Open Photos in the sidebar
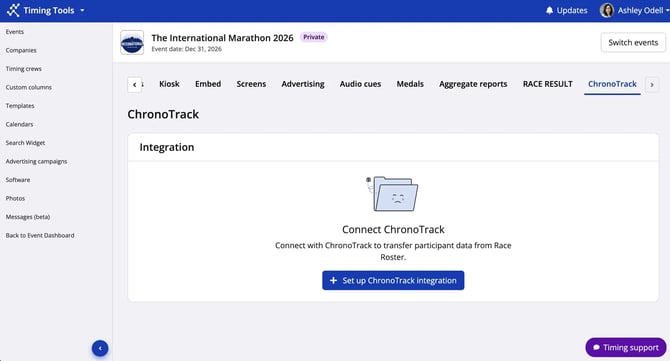670x361 pixels. pos(15,198)
